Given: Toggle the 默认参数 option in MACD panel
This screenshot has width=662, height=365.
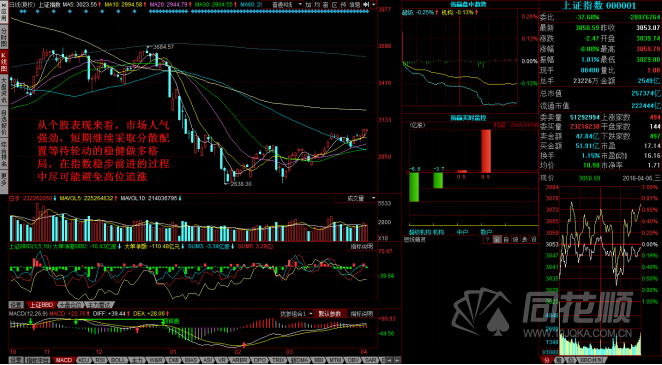Looking at the screenshot, I should tap(331, 314).
